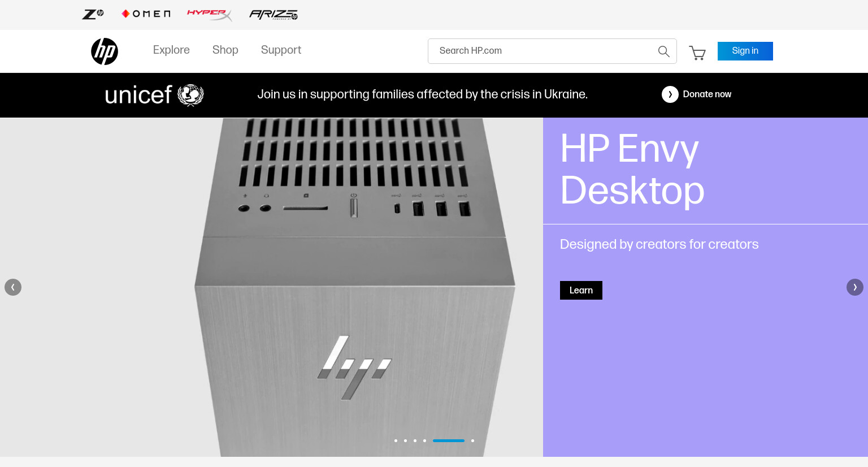Follow the Donate now link

click(707, 94)
